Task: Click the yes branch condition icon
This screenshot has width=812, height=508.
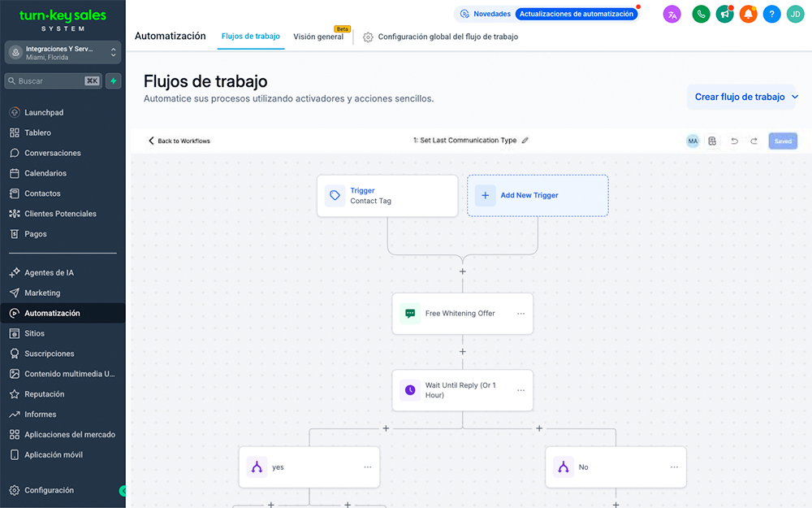Action: [x=257, y=467]
